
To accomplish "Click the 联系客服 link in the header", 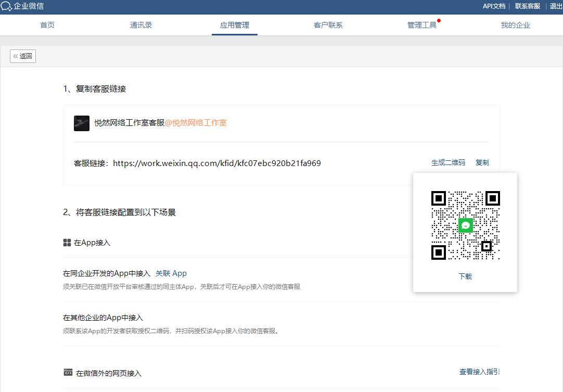I will tap(528, 6).
